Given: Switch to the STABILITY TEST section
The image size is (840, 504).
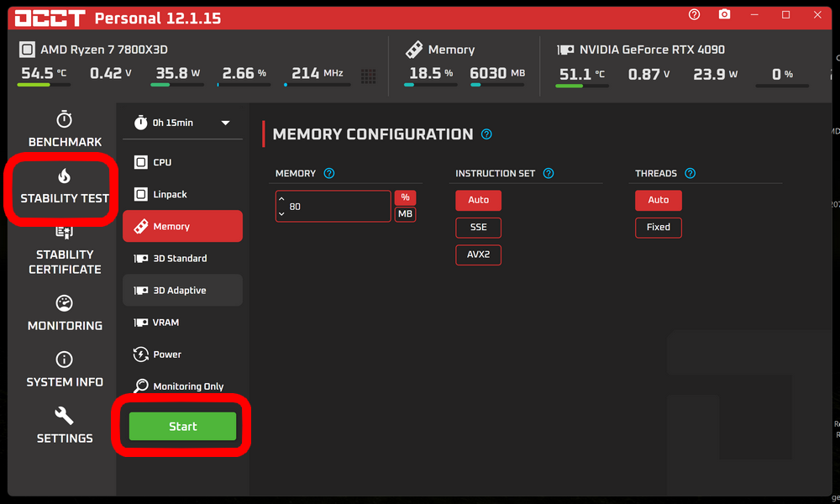Looking at the screenshot, I should click(x=65, y=187).
